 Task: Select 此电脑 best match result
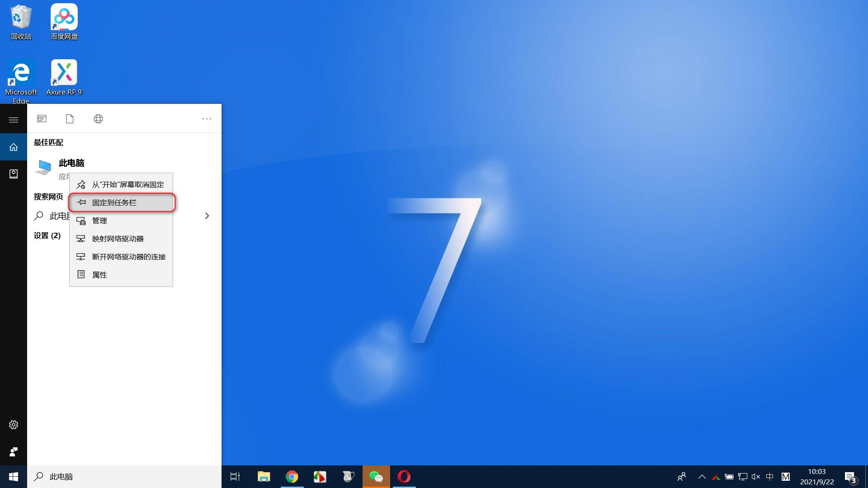[x=124, y=169]
